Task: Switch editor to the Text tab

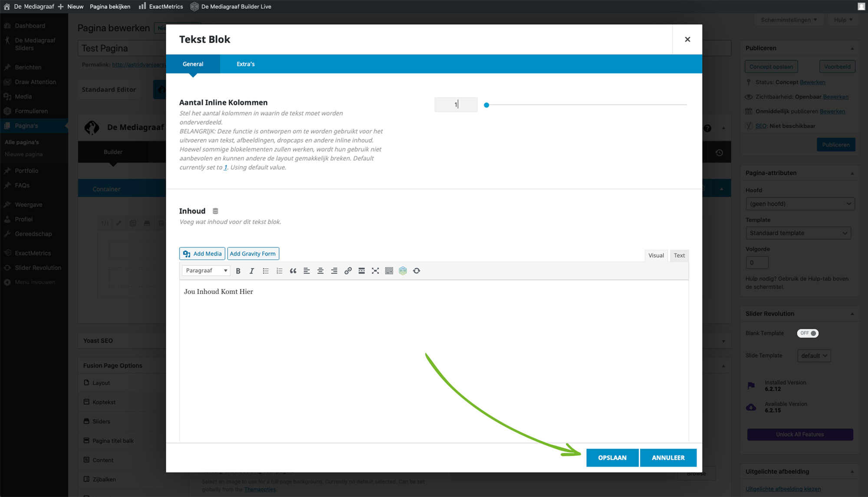Action: [679, 255]
